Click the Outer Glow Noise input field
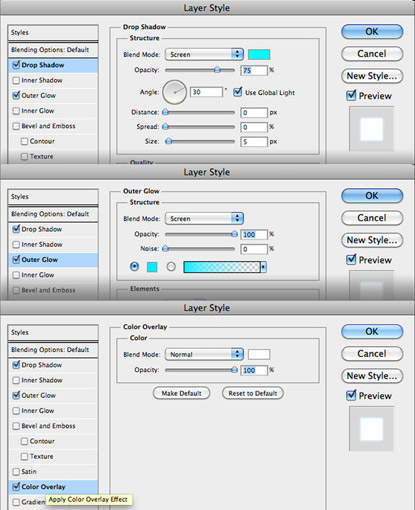This screenshot has height=510, width=415. coord(254,249)
